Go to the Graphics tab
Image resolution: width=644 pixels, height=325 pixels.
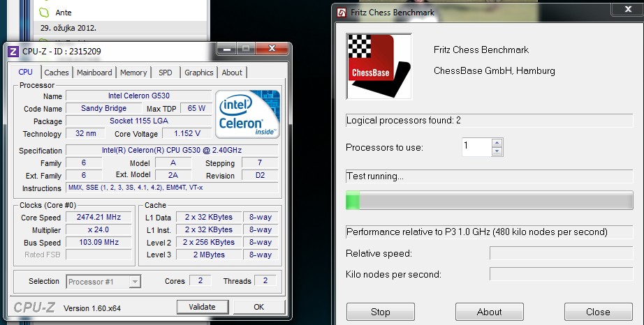coord(199,73)
